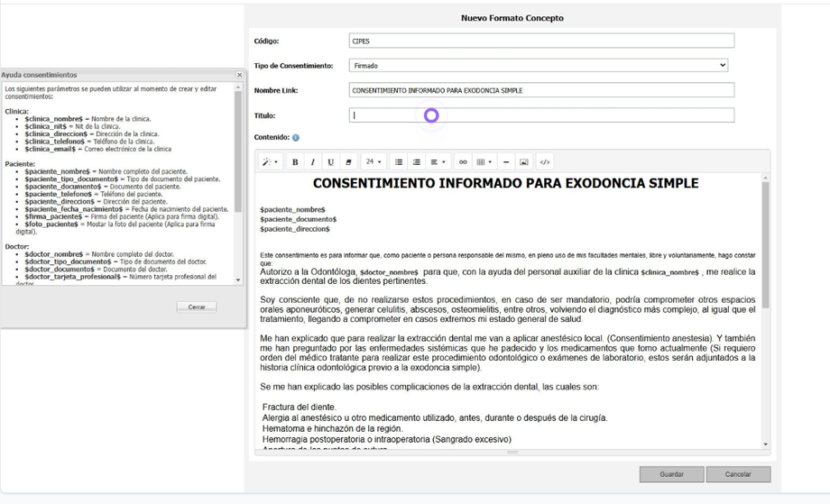Click the Código input field
Image resolution: width=830 pixels, height=504 pixels.
point(541,41)
